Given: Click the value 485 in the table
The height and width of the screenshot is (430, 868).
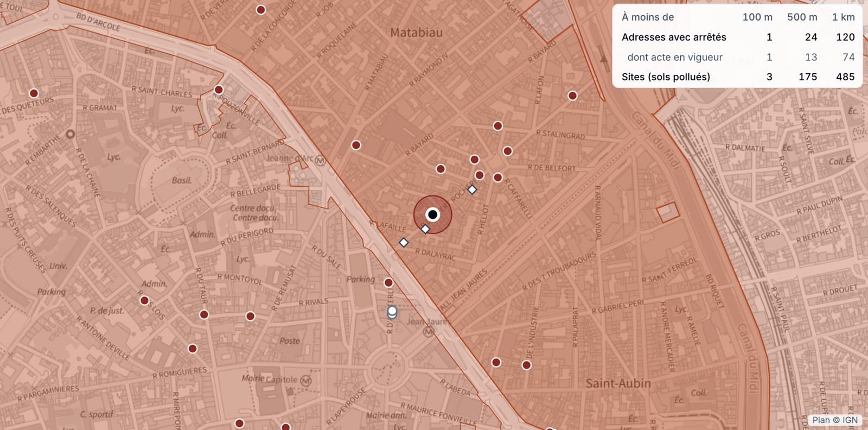Looking at the screenshot, I should [x=845, y=77].
